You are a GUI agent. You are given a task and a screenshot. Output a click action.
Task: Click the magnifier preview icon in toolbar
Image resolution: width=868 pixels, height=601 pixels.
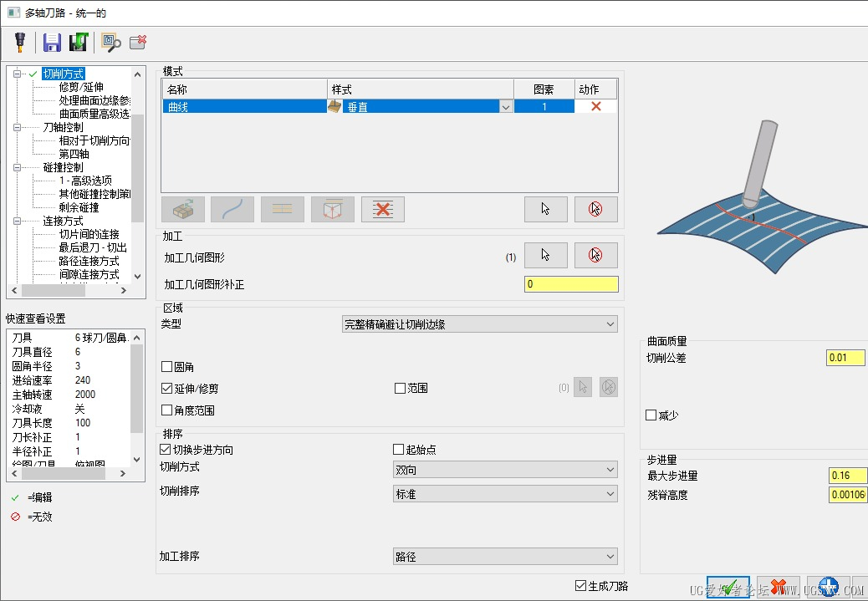pos(110,42)
